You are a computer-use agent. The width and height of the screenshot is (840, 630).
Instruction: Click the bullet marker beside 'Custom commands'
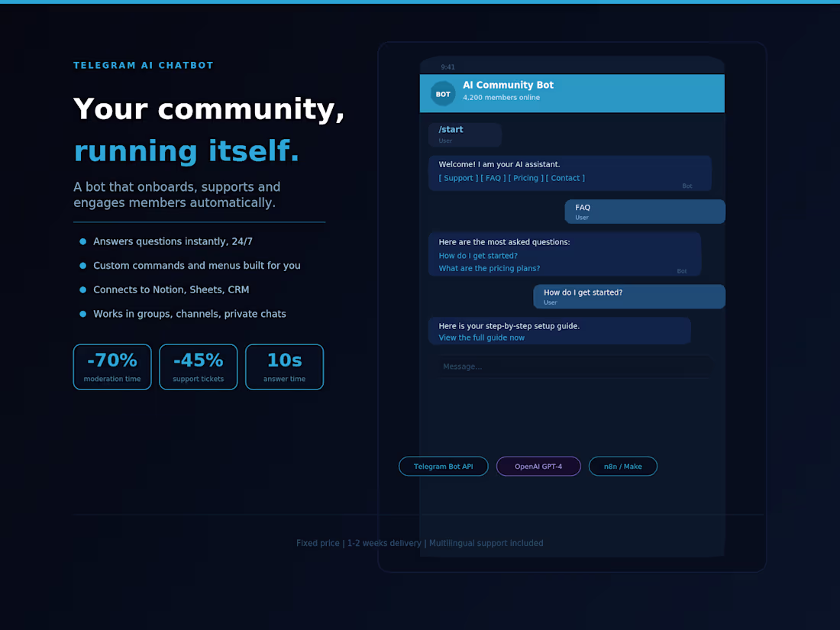[x=82, y=265]
